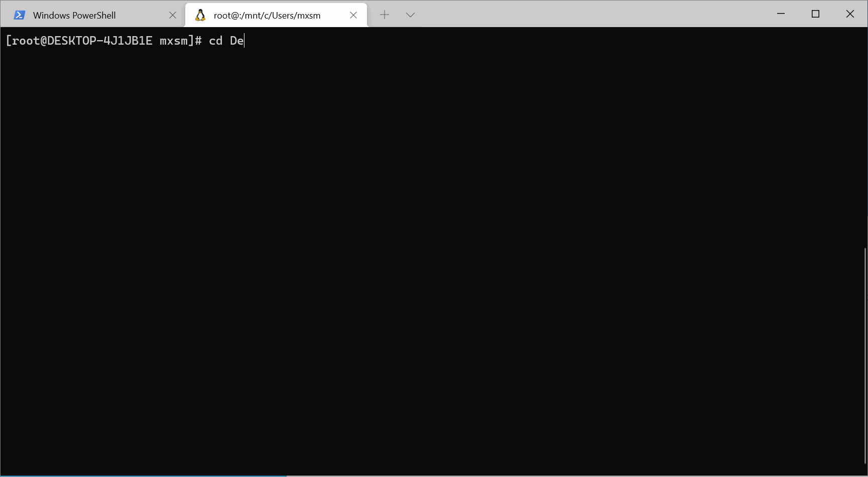Viewport: 868px width, 477px height.
Task: Click the Linux penguin icon on the WSL tab
Action: pos(200,15)
